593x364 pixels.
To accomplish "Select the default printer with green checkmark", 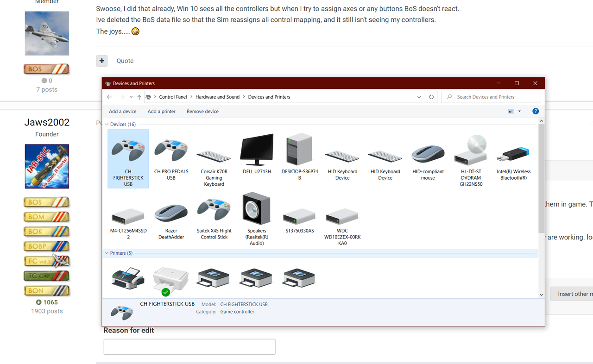I will tap(170, 281).
